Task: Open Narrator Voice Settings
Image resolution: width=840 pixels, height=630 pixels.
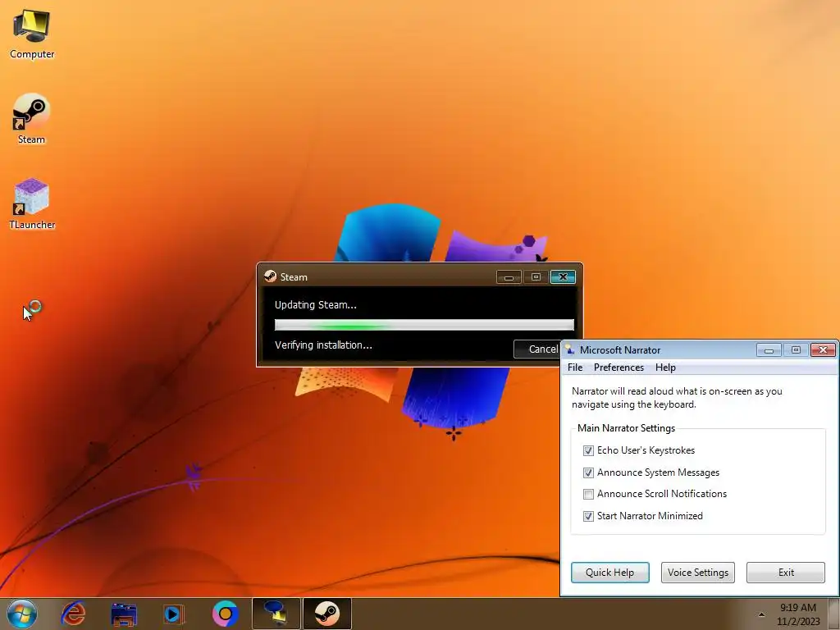Action: coord(697,572)
